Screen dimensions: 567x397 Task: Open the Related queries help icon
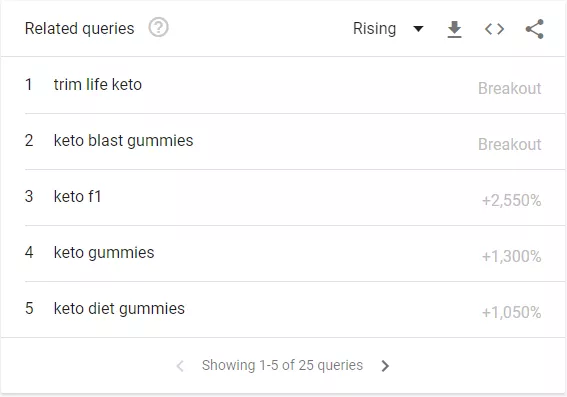(158, 27)
